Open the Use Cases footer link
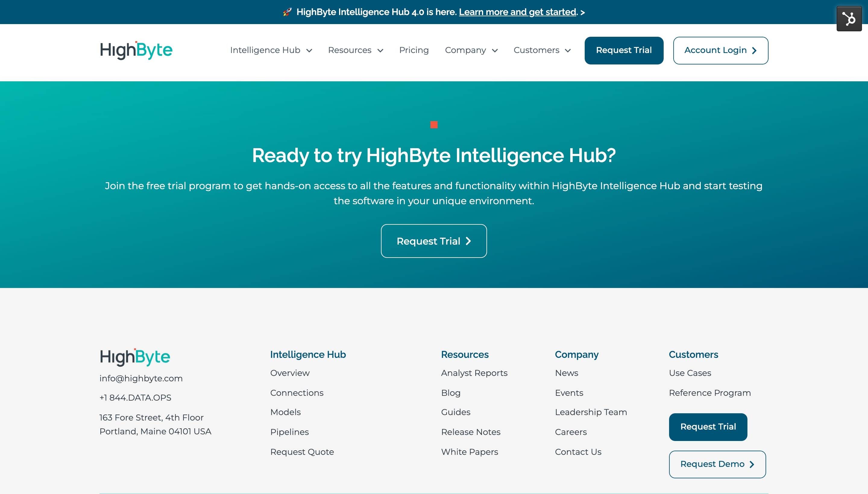The image size is (868, 494). [690, 373]
